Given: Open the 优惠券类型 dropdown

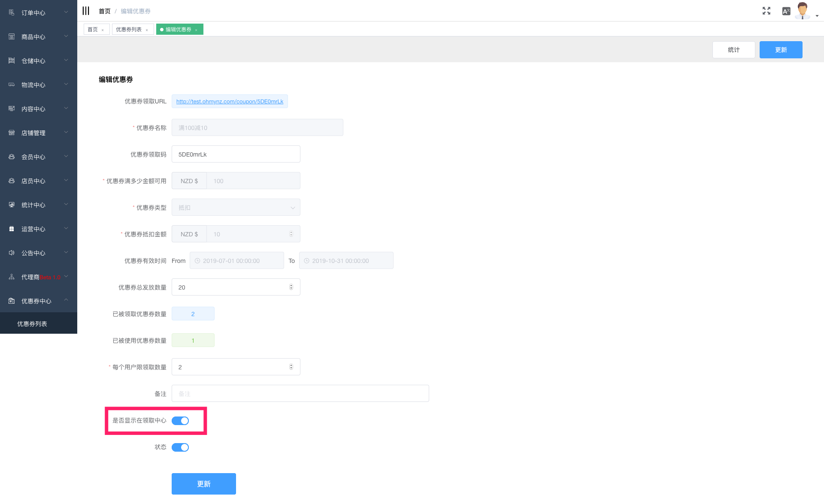Looking at the screenshot, I should click(x=236, y=208).
